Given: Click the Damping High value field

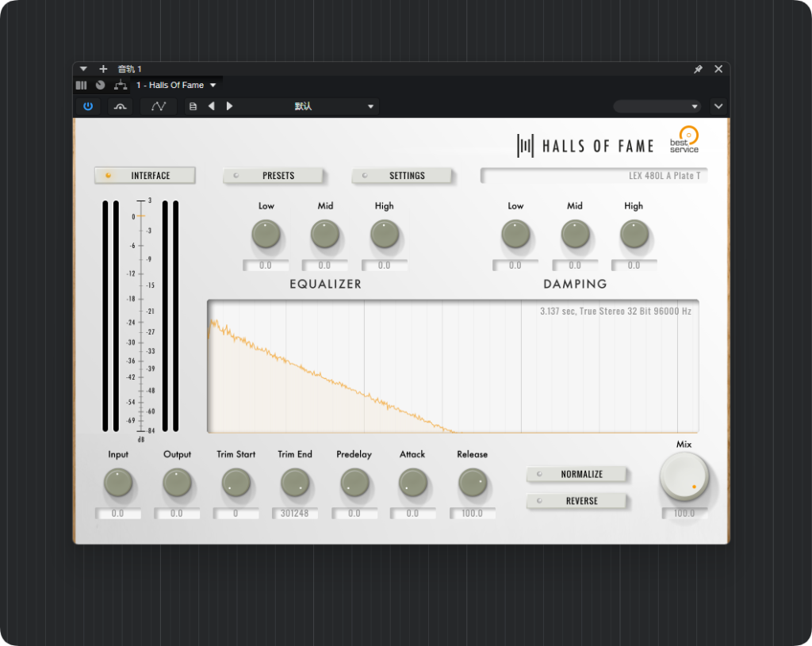Looking at the screenshot, I should (x=634, y=266).
